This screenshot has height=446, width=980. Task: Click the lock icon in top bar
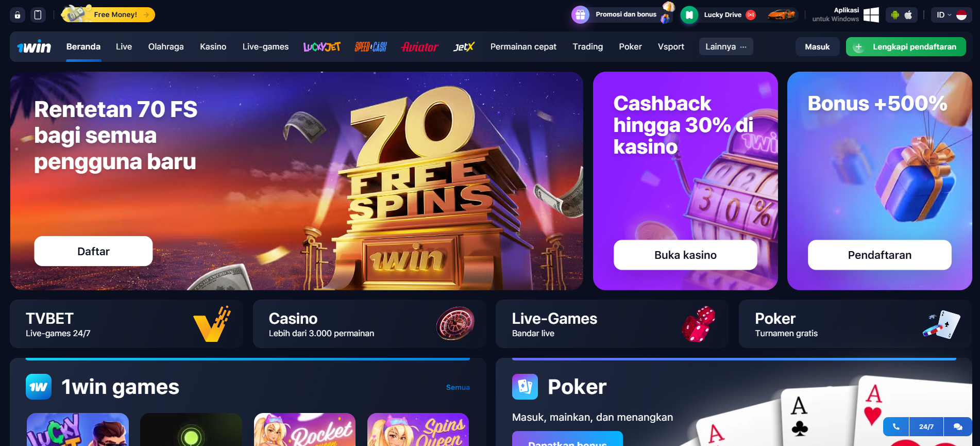click(18, 15)
